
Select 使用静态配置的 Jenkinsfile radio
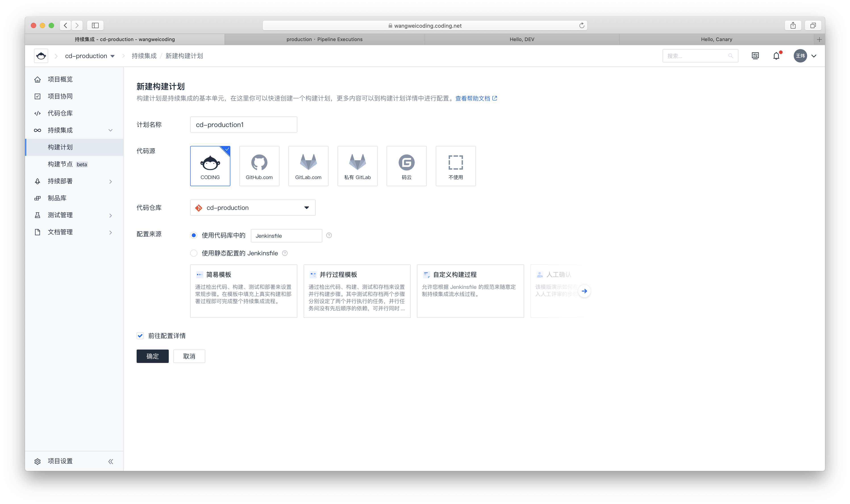194,253
